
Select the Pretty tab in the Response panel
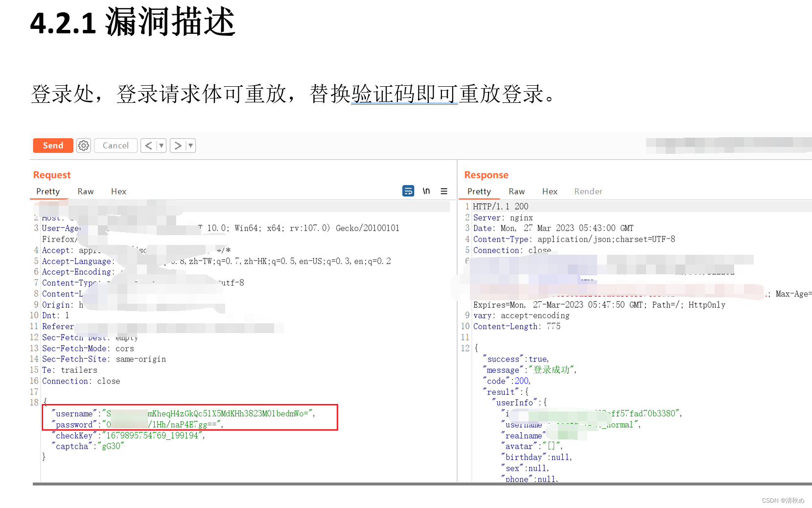[479, 191]
